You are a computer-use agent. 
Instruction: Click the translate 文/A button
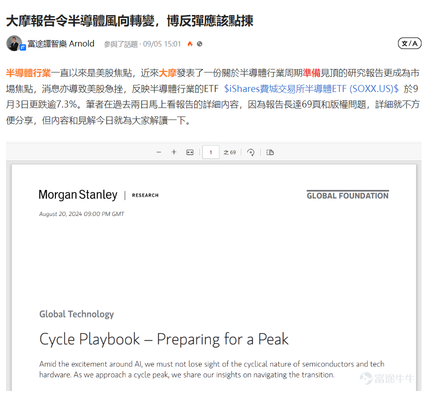pos(409,43)
